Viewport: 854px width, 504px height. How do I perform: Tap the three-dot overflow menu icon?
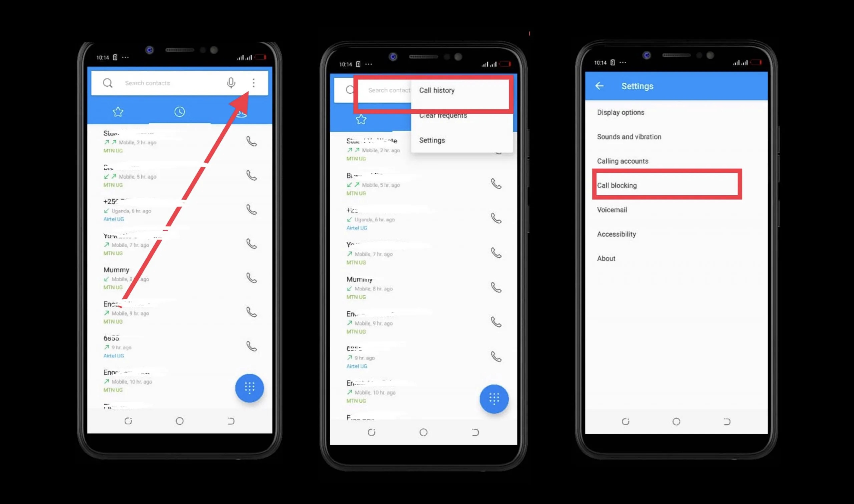253,82
